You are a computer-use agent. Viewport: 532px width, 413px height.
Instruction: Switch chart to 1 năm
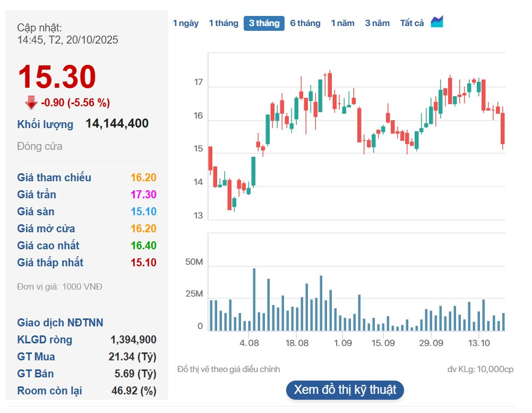(342, 23)
